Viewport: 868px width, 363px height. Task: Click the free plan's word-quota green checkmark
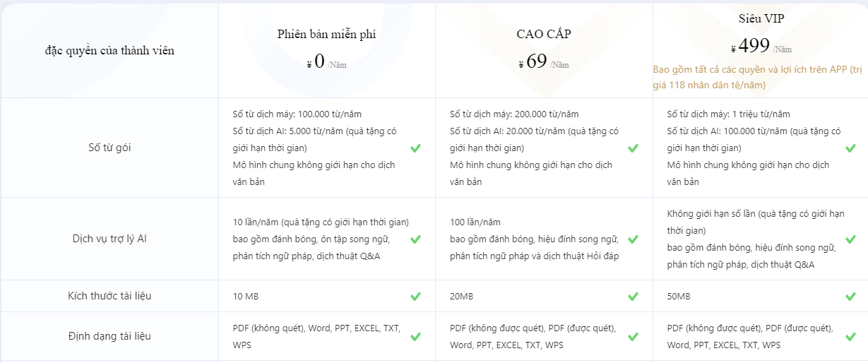pos(415,148)
